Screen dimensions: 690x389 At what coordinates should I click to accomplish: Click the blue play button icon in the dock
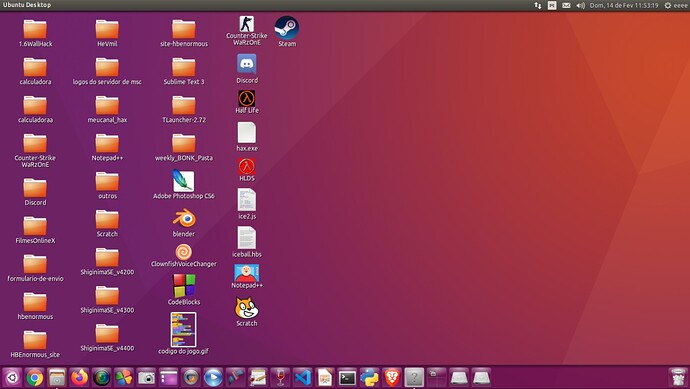pyautogui.click(x=213, y=378)
